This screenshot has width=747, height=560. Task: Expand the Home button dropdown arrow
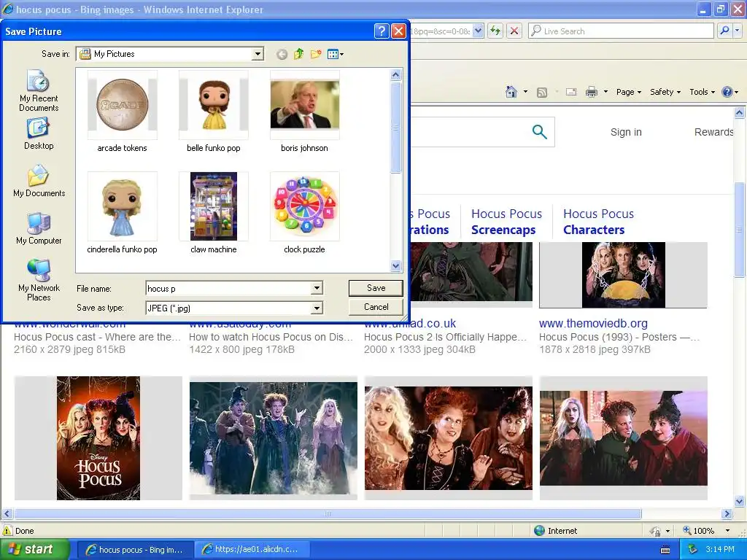pyautogui.click(x=525, y=92)
